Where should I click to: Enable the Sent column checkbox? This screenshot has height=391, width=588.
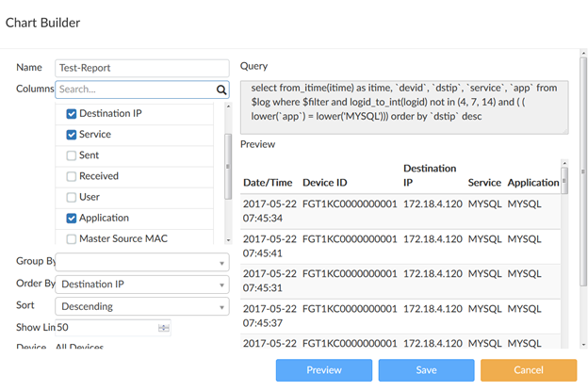point(72,155)
